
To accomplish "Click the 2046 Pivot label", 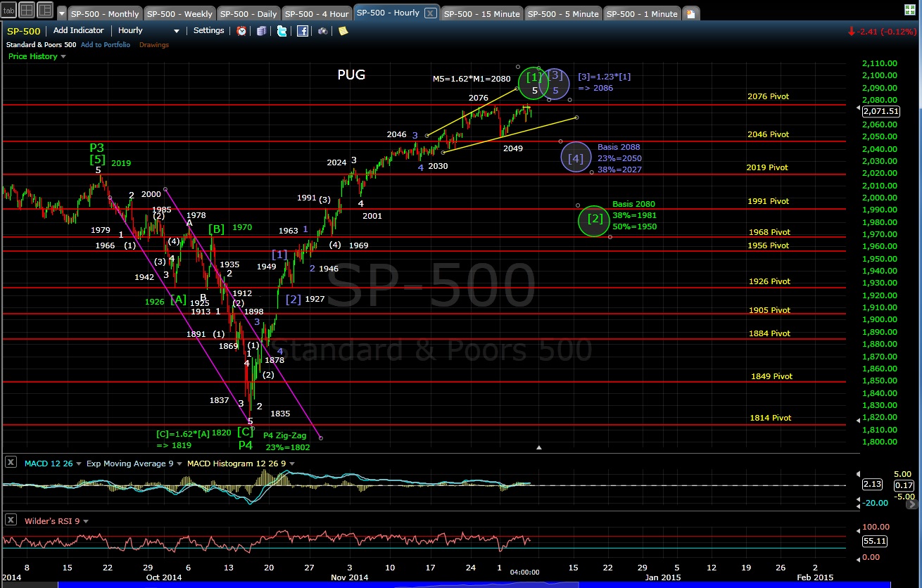I will click(768, 134).
